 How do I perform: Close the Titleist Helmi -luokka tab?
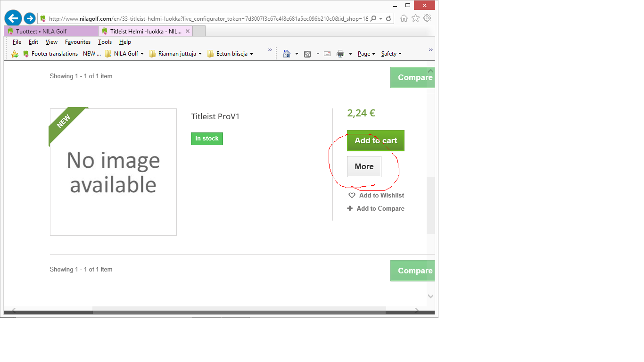pos(187,31)
